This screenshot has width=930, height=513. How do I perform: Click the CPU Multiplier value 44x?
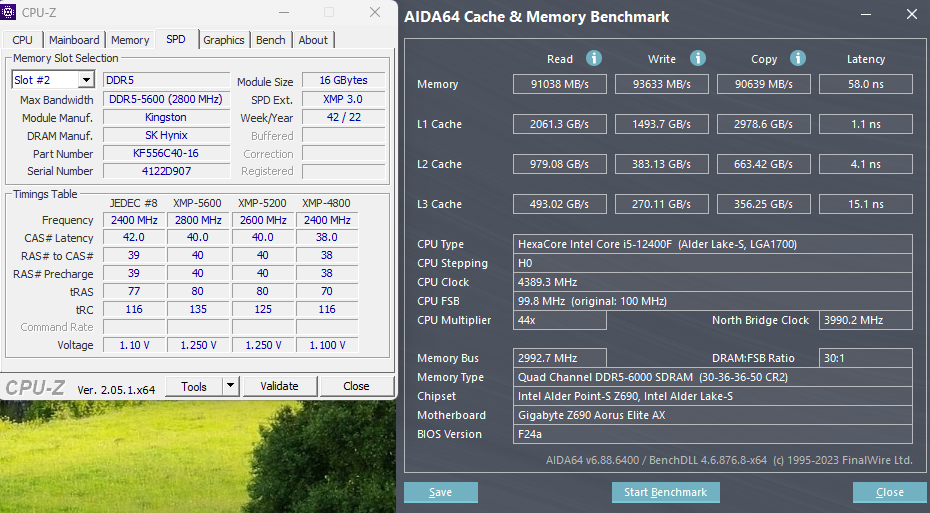point(560,320)
